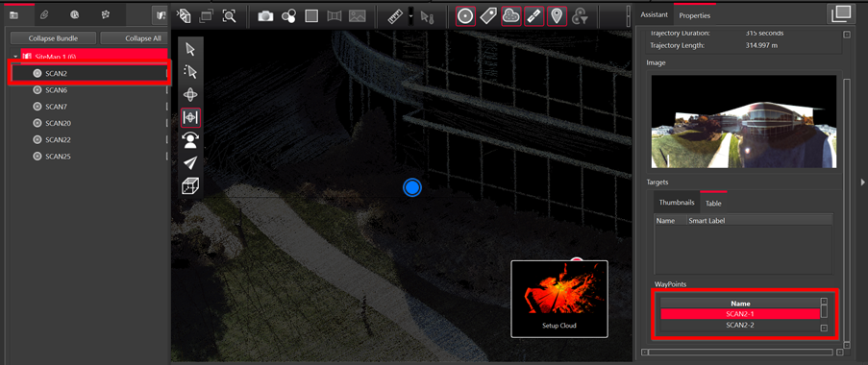This screenshot has height=365, width=868.
Task: Click the Smart Label column header
Action: point(760,221)
